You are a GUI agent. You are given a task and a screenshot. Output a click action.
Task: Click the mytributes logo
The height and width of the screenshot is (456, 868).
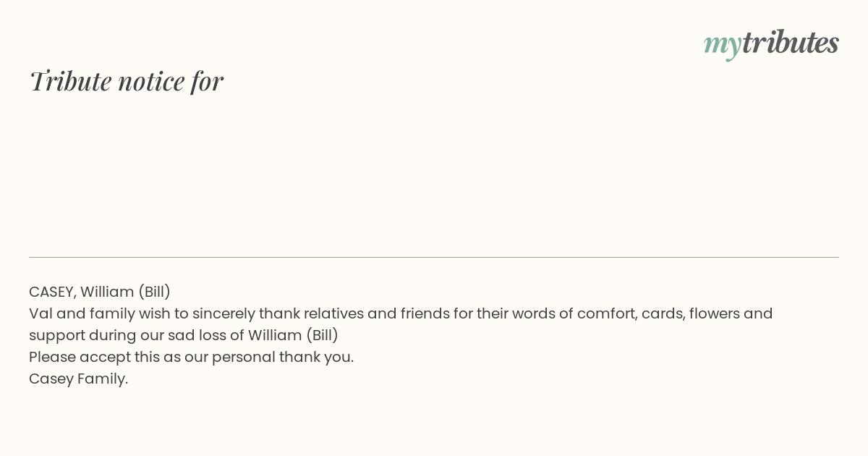click(771, 43)
